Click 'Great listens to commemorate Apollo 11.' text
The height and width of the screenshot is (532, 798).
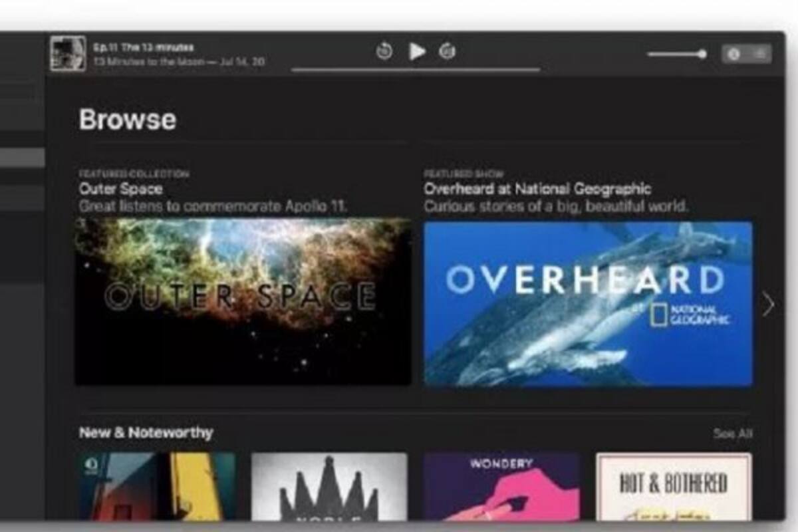point(213,206)
